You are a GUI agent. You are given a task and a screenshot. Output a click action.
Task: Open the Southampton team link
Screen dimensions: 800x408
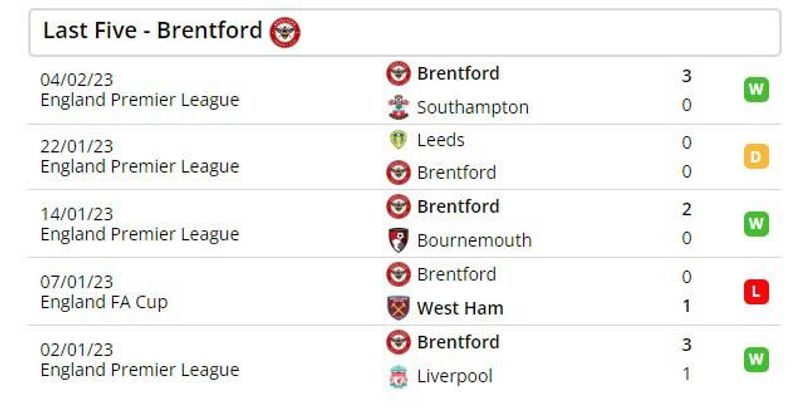pyautogui.click(x=472, y=108)
